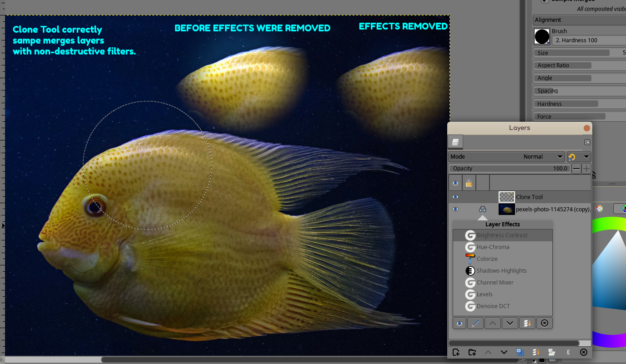This screenshot has height=364, width=626.
Task: Edit the selected layer effect
Action: point(475,324)
